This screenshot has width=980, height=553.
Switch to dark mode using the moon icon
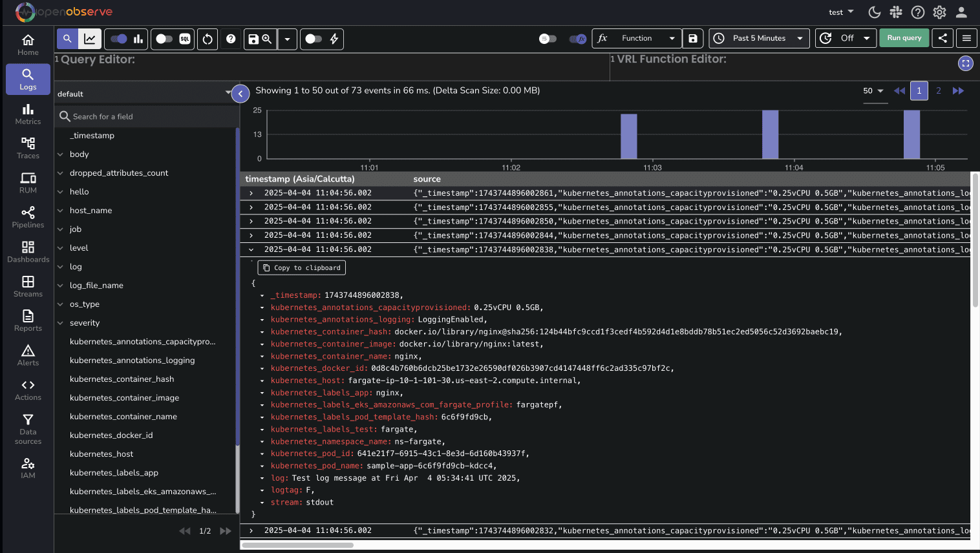click(874, 12)
